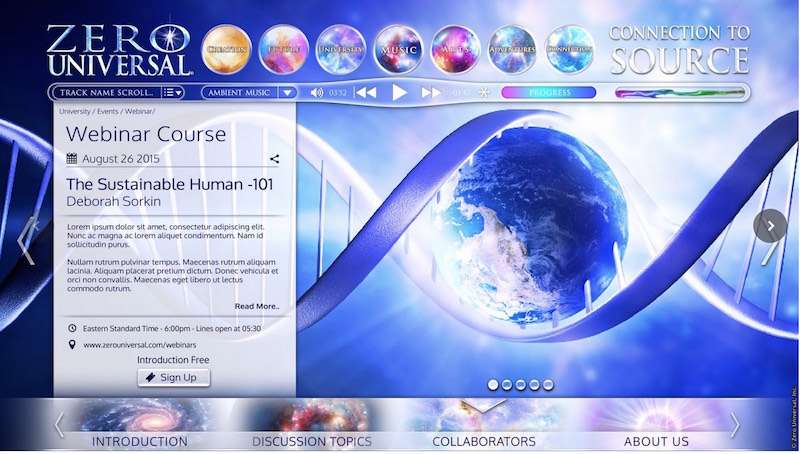This screenshot has height=454, width=800.
Task: Select the fourth carousel dot
Action: click(534, 385)
